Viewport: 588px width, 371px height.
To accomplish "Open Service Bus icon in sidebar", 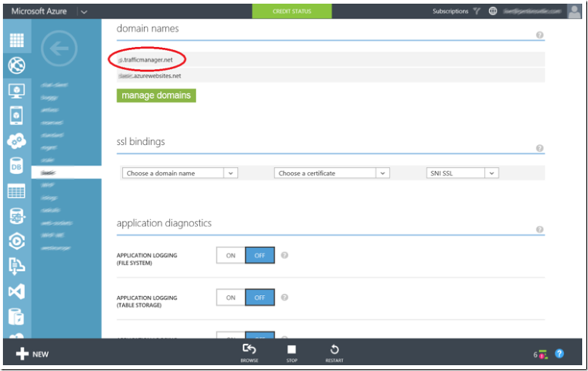I will [16, 267].
